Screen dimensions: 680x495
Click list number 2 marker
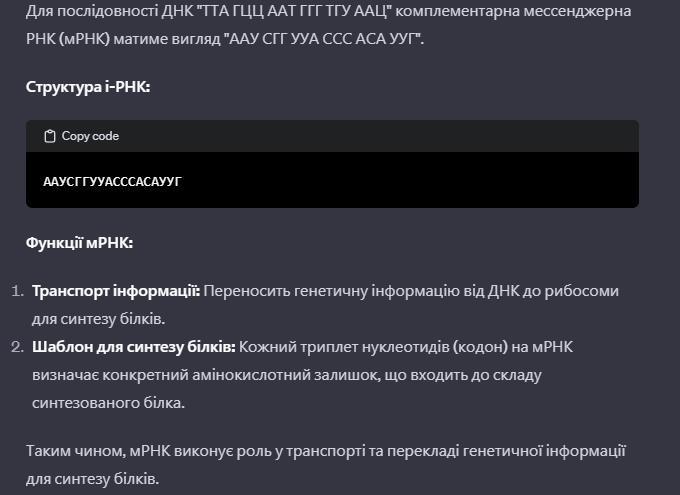(17, 347)
